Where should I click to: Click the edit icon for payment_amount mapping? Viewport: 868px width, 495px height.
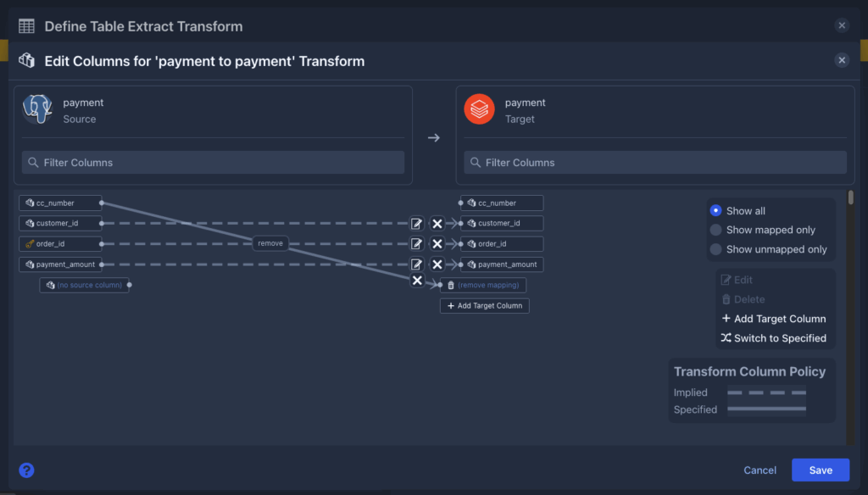416,264
